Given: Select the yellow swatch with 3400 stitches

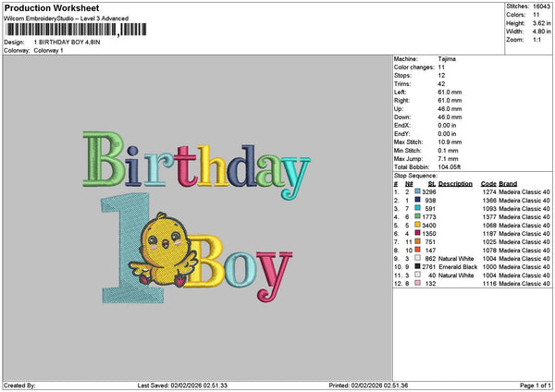Looking at the screenshot, I should point(418,225).
